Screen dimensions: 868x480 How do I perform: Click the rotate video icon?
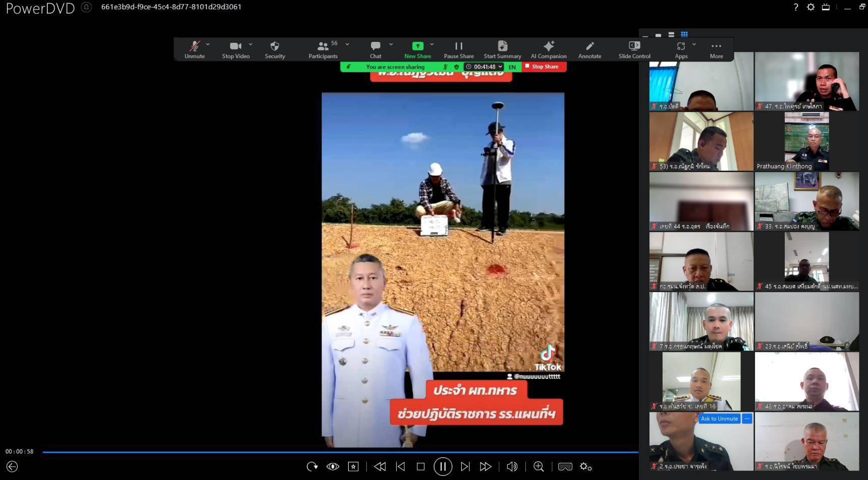(312, 467)
